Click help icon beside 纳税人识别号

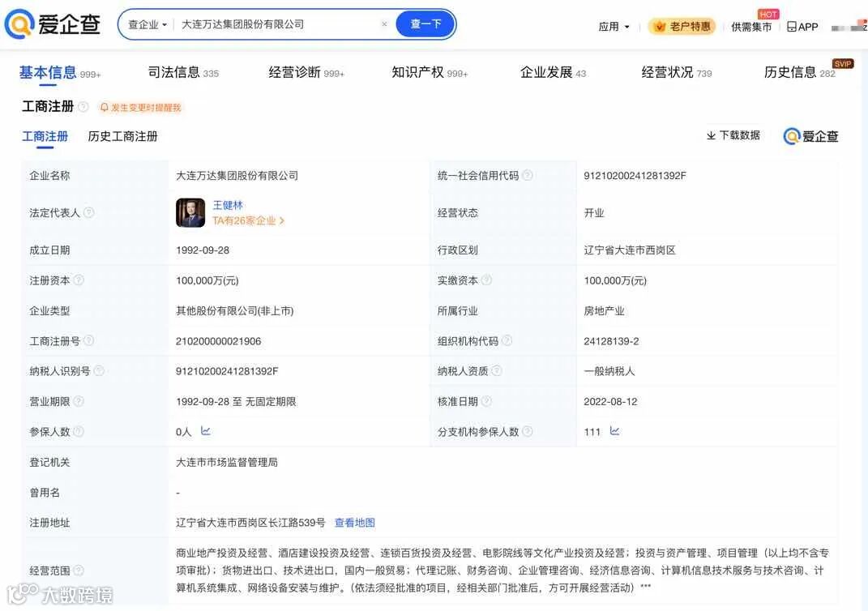click(99, 371)
